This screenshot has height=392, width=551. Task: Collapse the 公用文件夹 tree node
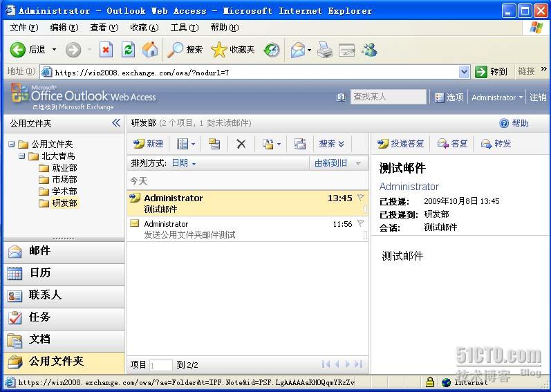pyautogui.click(x=12, y=144)
